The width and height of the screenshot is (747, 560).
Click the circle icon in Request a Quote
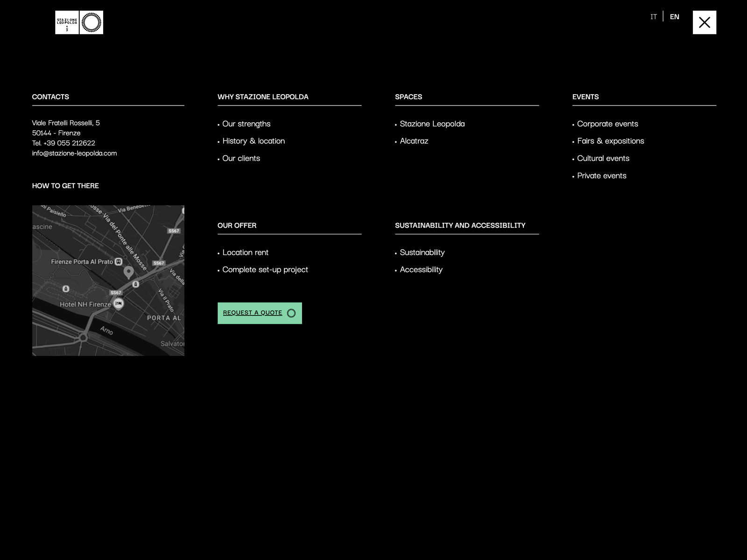click(291, 313)
